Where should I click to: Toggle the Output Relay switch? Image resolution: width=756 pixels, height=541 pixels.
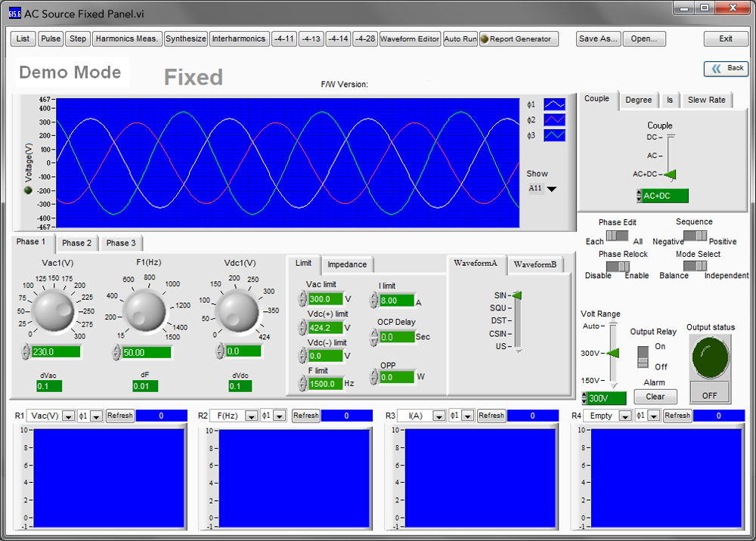[643, 357]
